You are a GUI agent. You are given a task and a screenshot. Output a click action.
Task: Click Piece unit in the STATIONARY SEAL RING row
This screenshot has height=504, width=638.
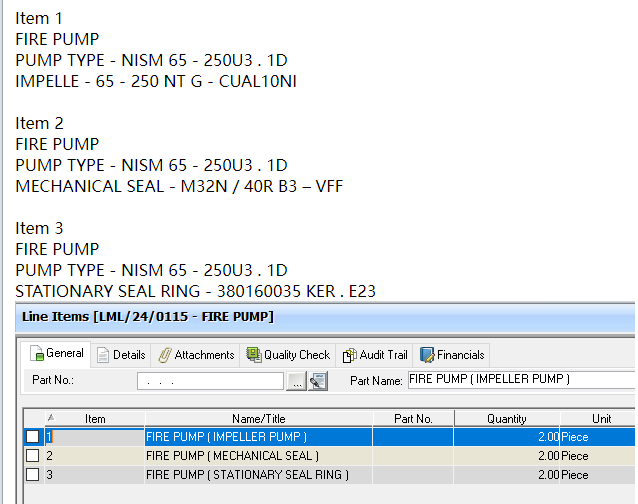pos(575,475)
